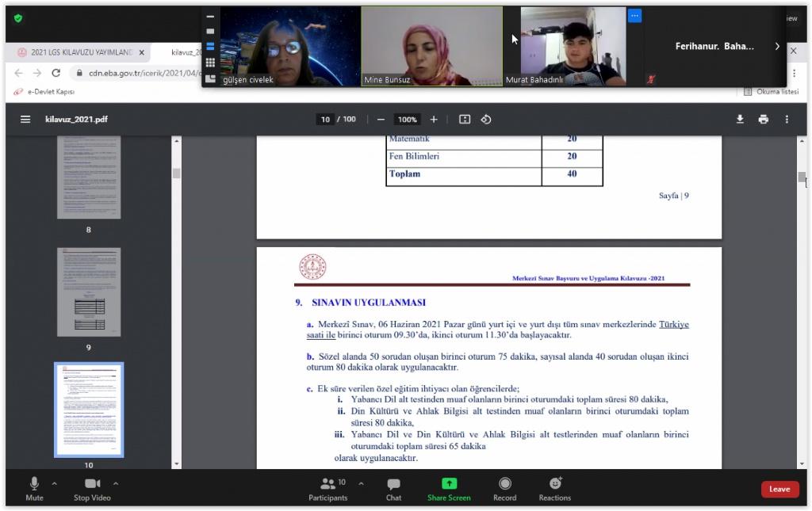Open the Participants panel
The width and height of the screenshot is (812, 511).
pyautogui.click(x=327, y=488)
